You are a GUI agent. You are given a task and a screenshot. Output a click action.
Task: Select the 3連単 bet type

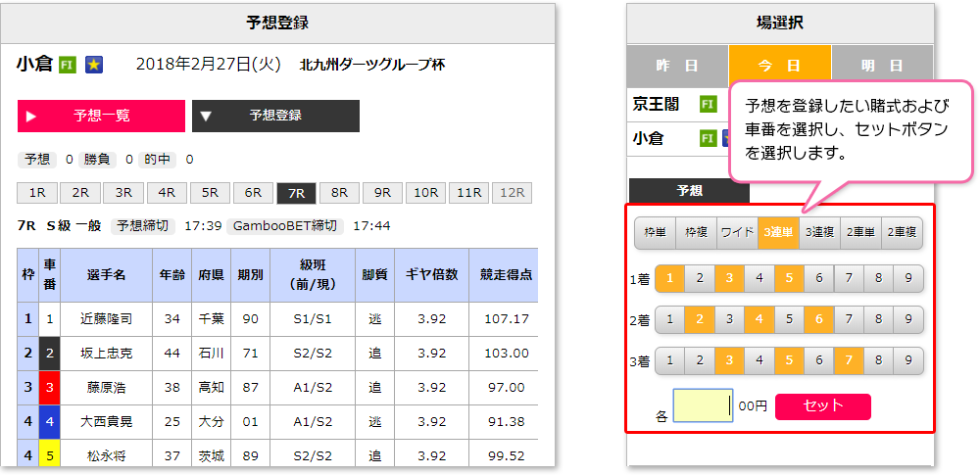(778, 233)
